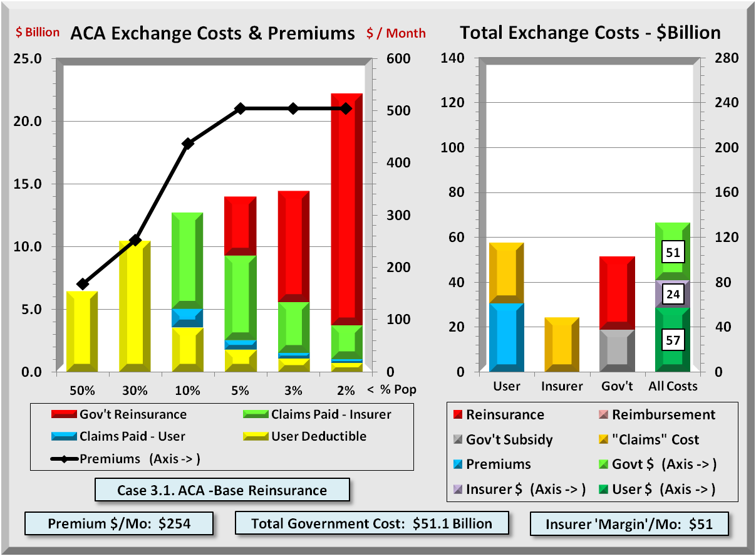This screenshot has width=756, height=556.
Task: Click the blue Premiums segment of User bar
Action: point(506,337)
